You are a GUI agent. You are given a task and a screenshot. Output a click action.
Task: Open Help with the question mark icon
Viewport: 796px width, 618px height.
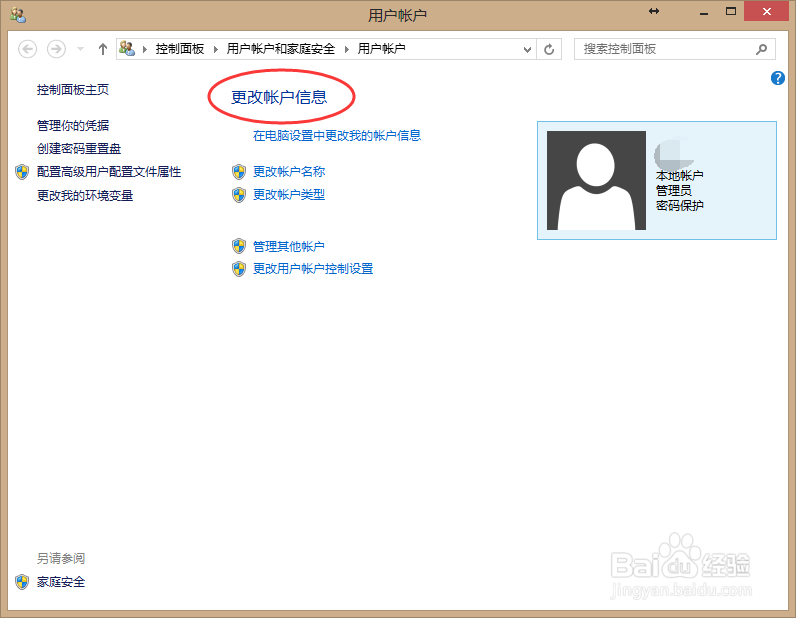[x=777, y=78]
